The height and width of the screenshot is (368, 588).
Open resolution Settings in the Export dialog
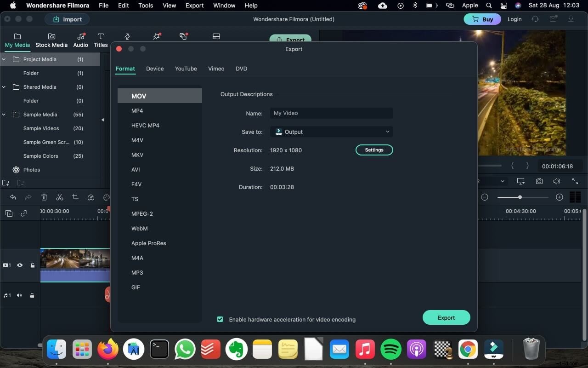click(x=374, y=149)
